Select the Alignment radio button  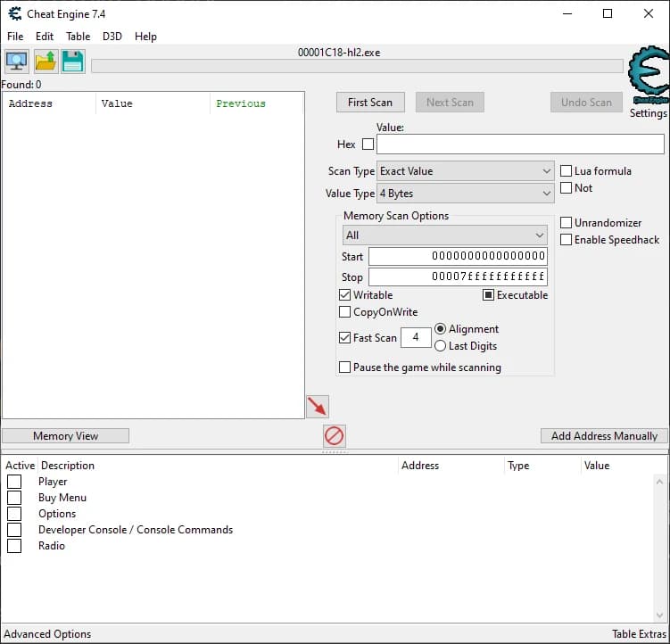[440, 328]
